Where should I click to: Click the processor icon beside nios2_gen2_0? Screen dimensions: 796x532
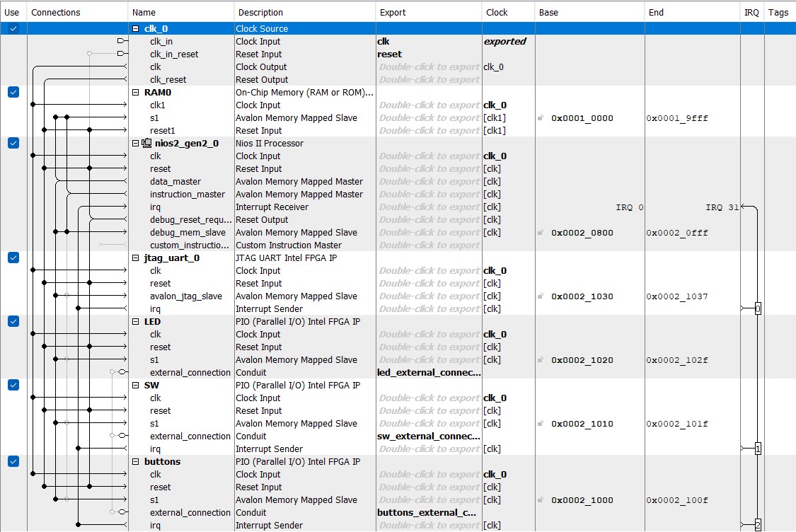click(x=146, y=143)
